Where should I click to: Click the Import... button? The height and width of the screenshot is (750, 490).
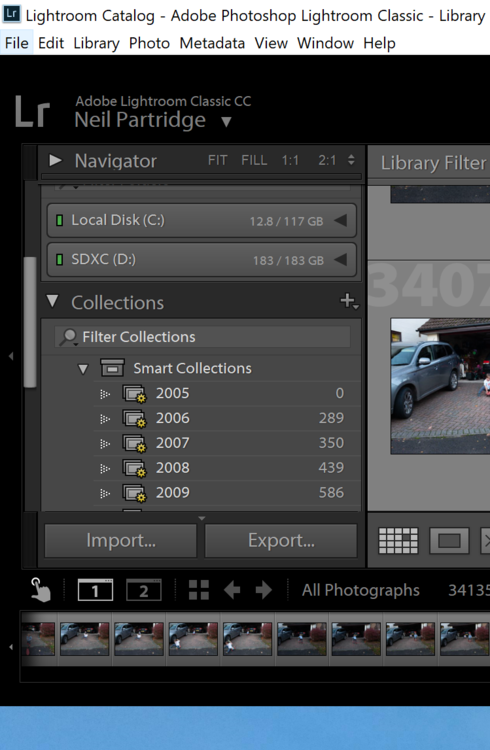[121, 540]
